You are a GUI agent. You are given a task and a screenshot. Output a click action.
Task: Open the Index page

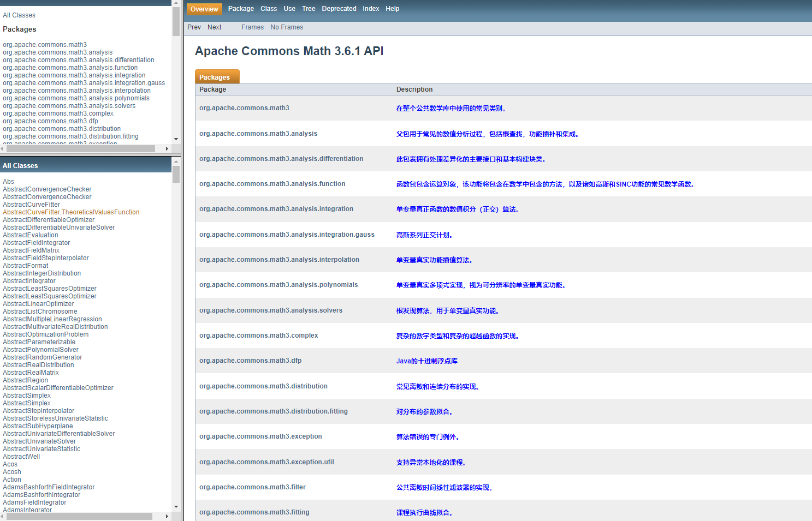tap(371, 8)
